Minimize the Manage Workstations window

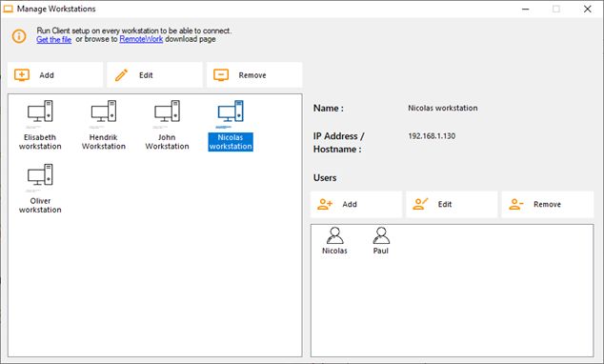(x=526, y=9)
